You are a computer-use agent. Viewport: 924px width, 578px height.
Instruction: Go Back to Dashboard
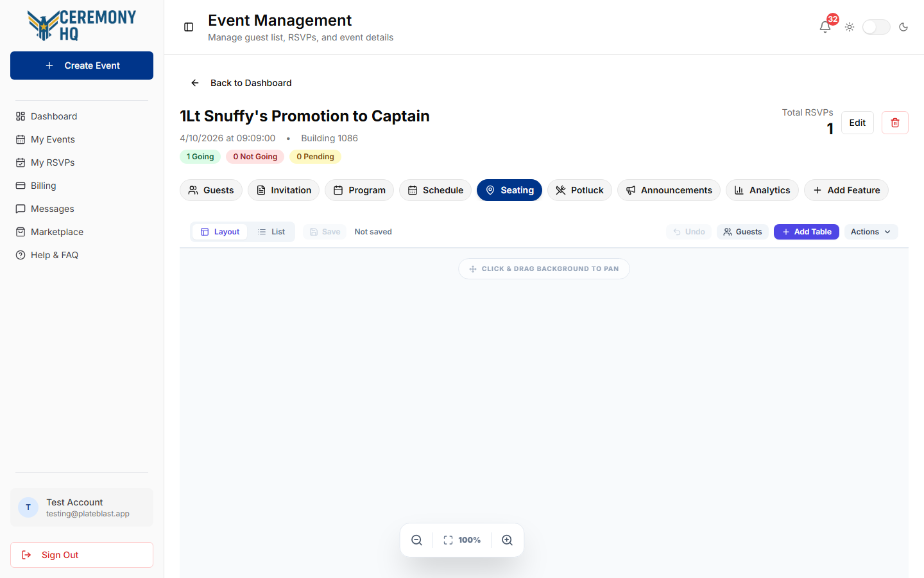[x=241, y=83]
